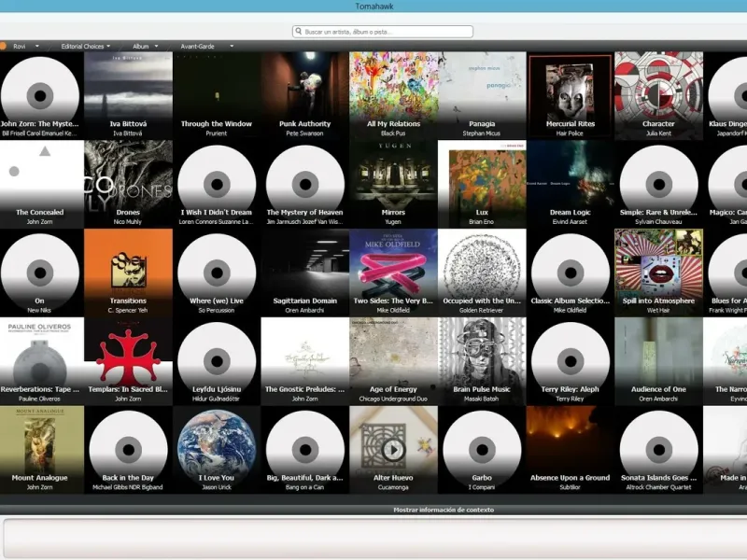Image resolution: width=747 pixels, height=560 pixels.
Task: Open Mount Analogue by John Zorn
Action: (x=40, y=450)
